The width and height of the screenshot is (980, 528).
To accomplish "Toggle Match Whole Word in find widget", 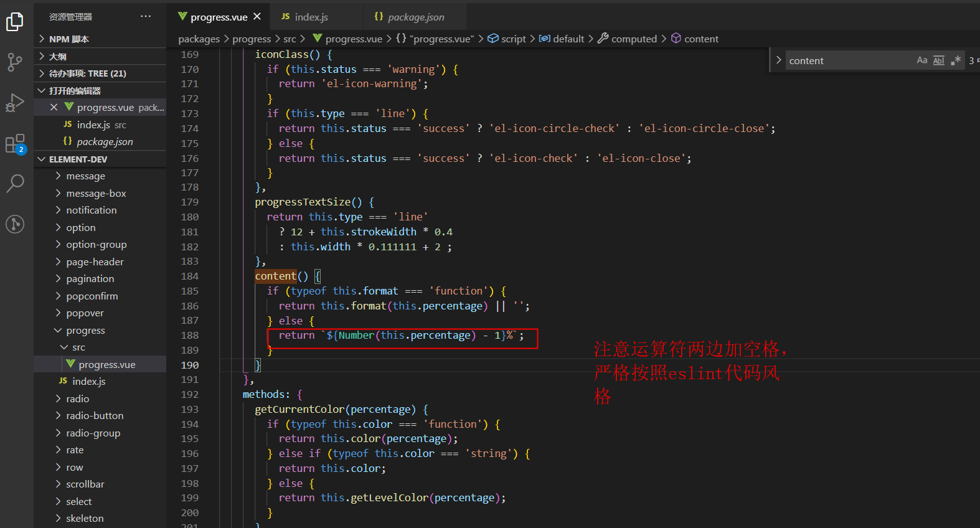I will tap(939, 60).
